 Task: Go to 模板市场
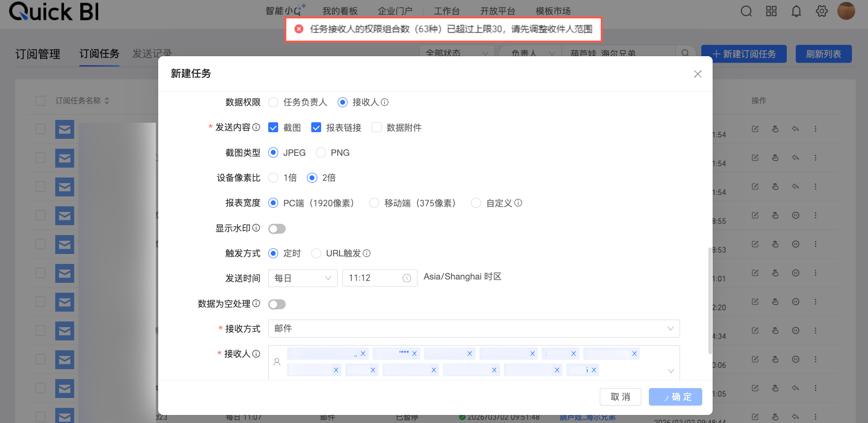(x=553, y=11)
